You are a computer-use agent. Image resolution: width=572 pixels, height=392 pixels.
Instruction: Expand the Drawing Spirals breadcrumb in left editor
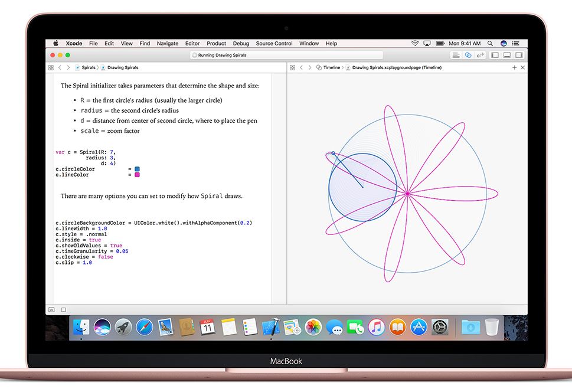point(122,68)
